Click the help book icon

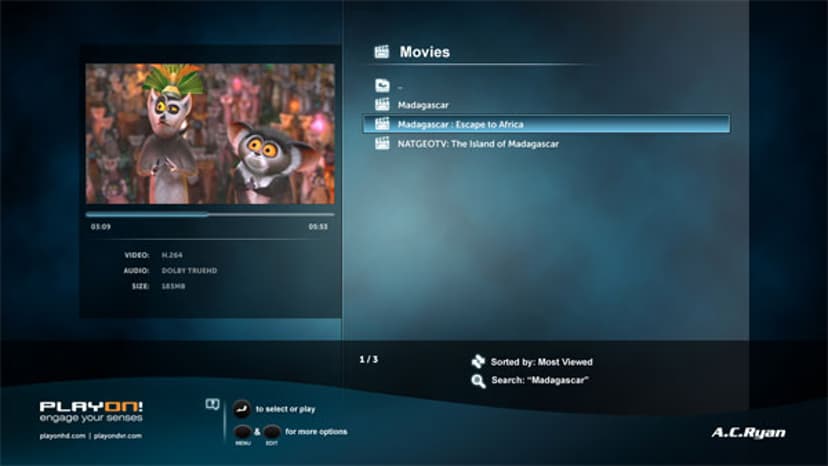point(212,405)
